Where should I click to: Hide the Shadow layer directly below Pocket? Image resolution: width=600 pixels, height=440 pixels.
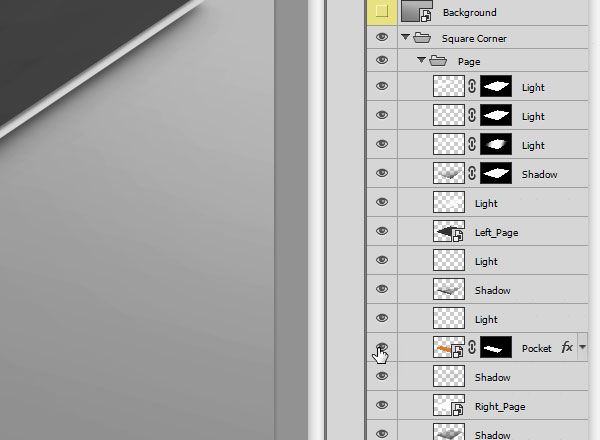[382, 376]
